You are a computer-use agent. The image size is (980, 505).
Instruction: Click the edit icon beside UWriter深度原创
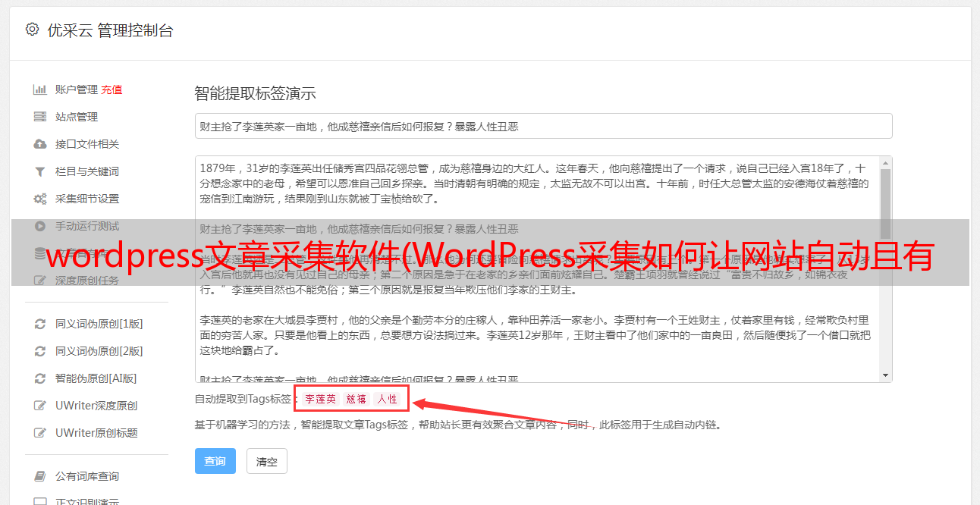[x=39, y=406]
